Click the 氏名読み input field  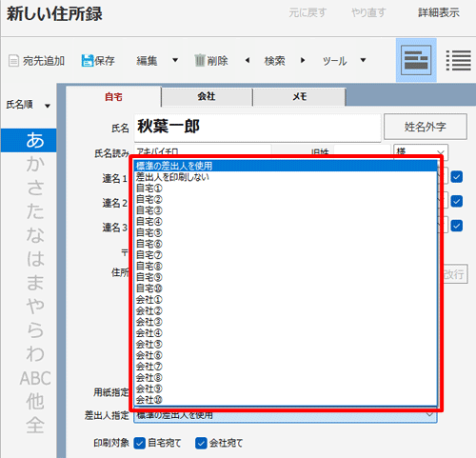pyautogui.click(x=203, y=150)
